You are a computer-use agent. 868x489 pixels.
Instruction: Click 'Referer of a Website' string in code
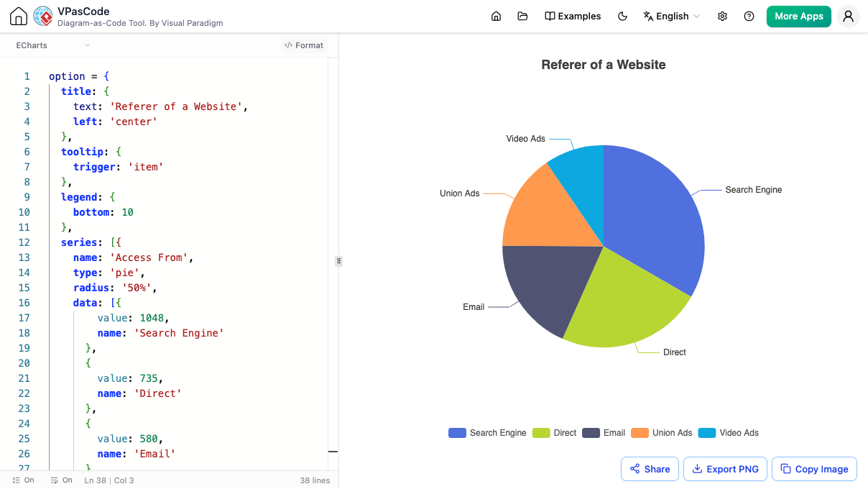pos(177,106)
